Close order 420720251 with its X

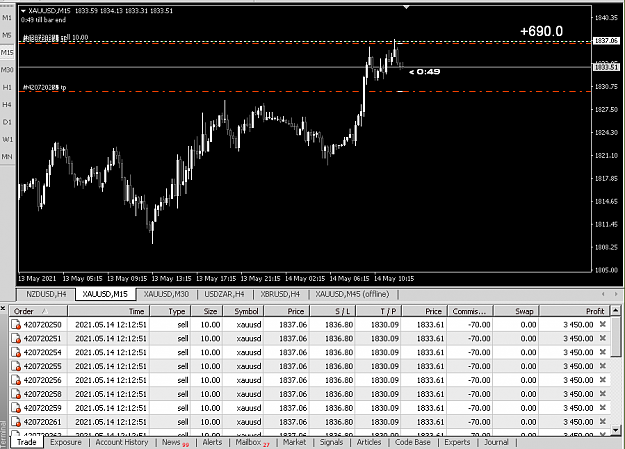tap(603, 338)
